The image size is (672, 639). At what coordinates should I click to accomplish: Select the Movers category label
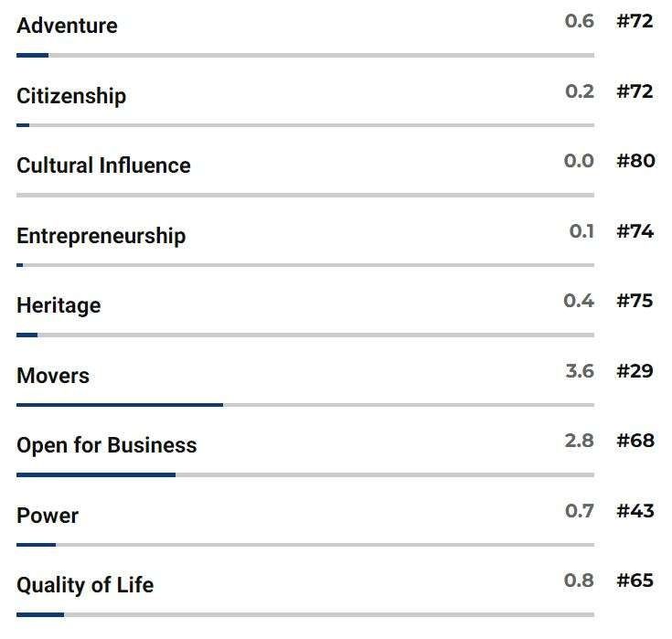pyautogui.click(x=53, y=376)
